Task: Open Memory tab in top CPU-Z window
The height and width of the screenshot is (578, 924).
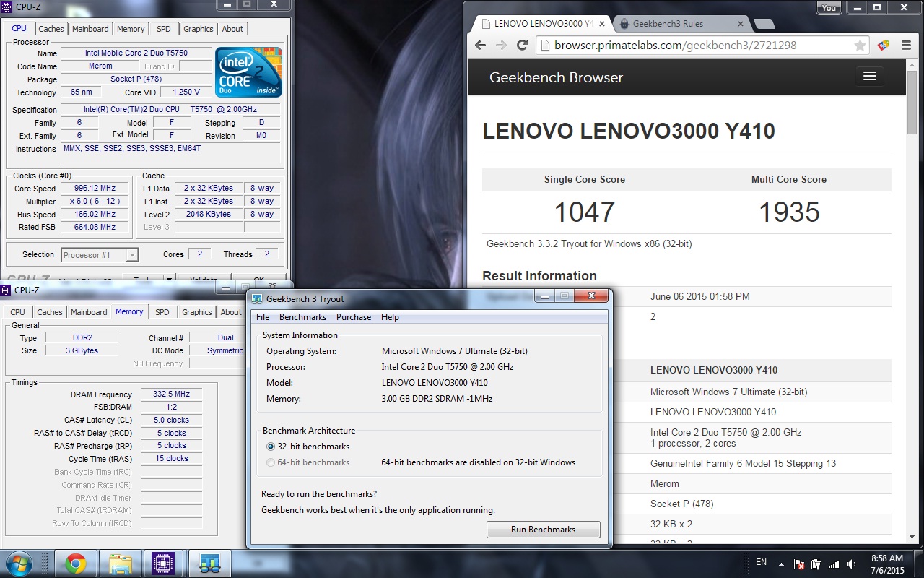Action: pos(131,29)
